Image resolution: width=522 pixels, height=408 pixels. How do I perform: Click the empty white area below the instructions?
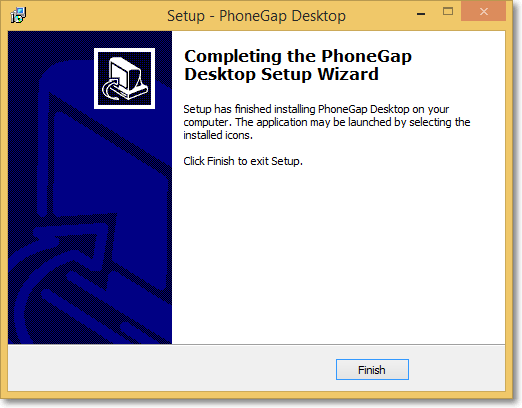click(x=338, y=253)
